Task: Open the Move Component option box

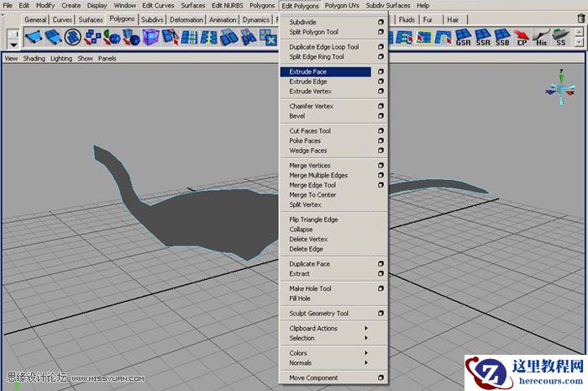Action: click(381, 378)
